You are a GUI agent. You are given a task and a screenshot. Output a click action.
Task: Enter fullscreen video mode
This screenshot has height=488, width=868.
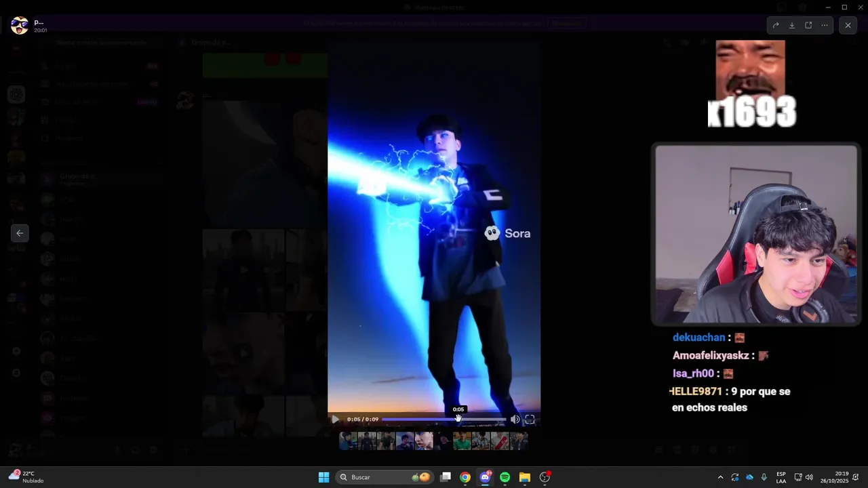pos(530,420)
